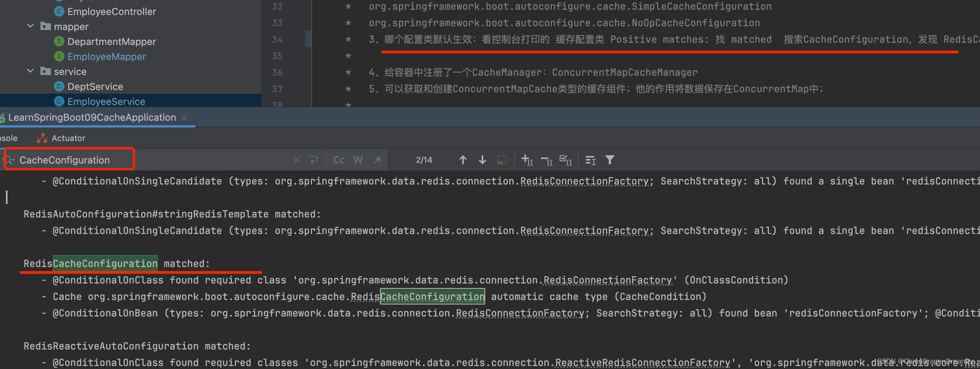Click highlighted CacheConfiguration in 'RedisCacheConfiguration matched:'
This screenshot has height=369, width=980.
105,264
